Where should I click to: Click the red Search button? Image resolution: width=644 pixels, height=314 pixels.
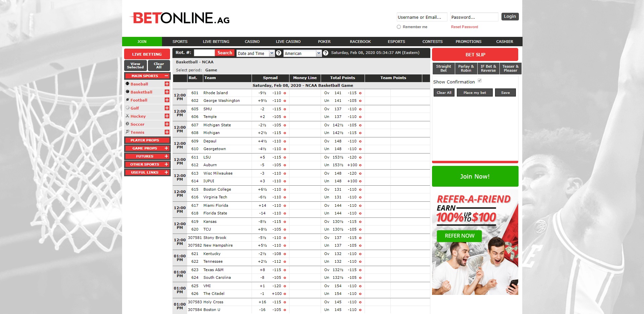pos(225,53)
